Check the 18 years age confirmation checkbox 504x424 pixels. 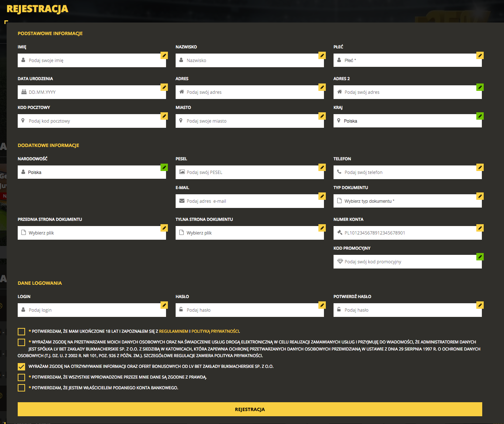[x=21, y=332]
